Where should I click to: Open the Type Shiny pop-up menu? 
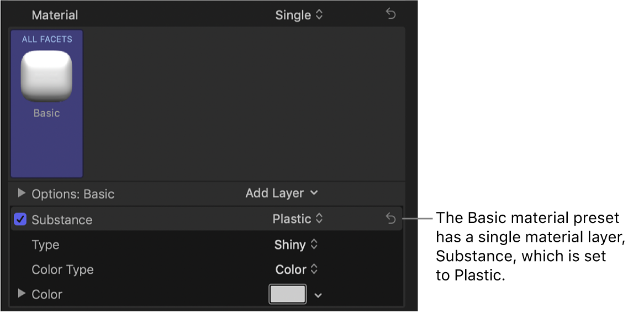click(296, 245)
